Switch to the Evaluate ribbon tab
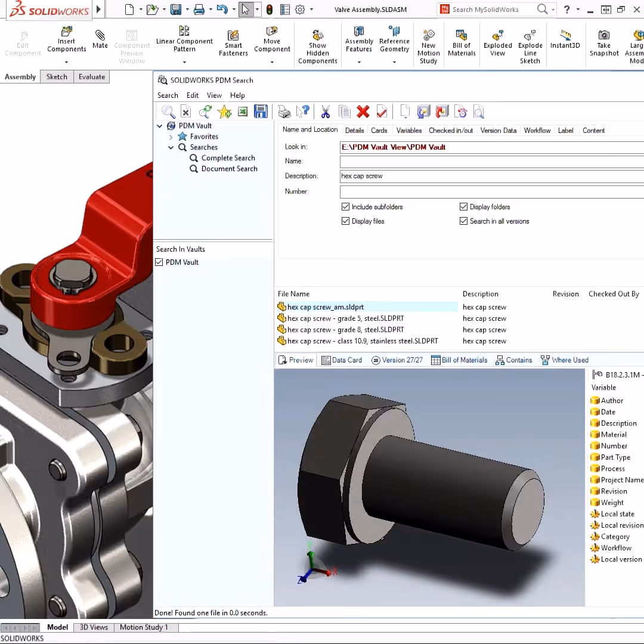Viewport: 644px width, 644px height. click(x=92, y=77)
